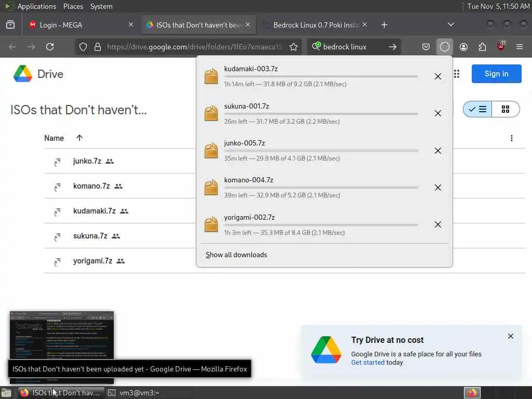Screen dimensions: 532x399
Task: Reverse sort direction with the arrow
Action: coord(79,138)
